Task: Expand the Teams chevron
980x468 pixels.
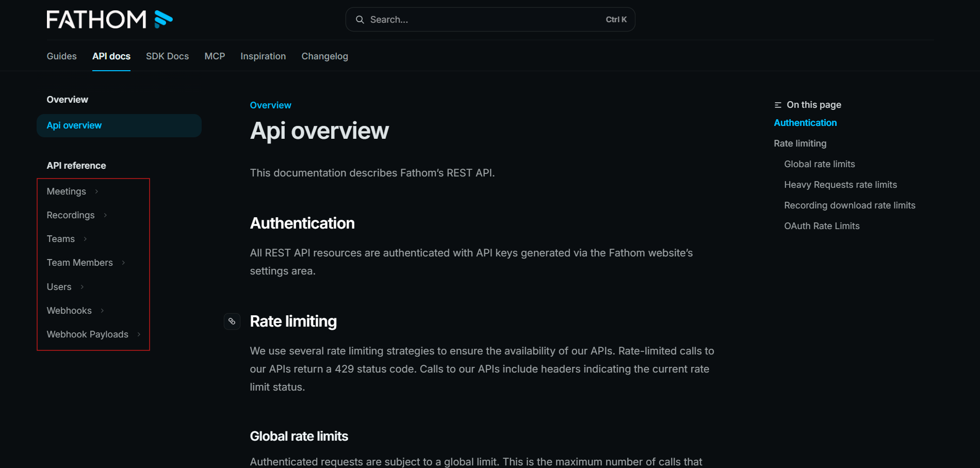Action: tap(85, 239)
